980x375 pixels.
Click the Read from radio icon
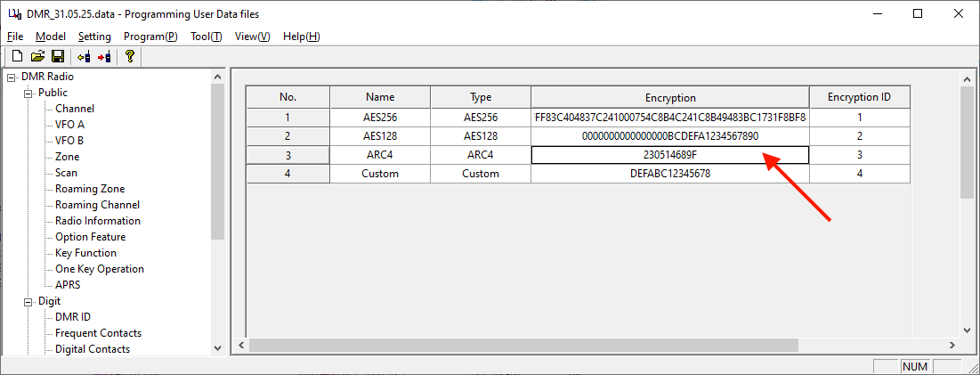pos(84,57)
